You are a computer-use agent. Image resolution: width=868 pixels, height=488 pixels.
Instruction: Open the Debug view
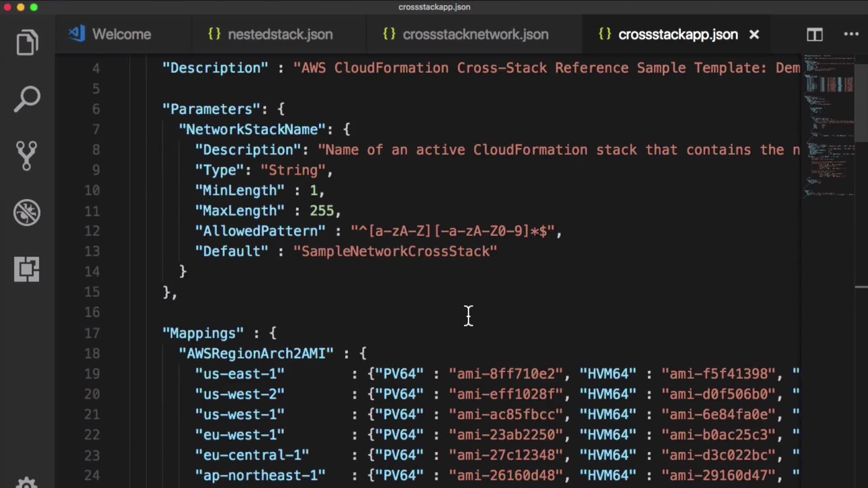tap(27, 212)
